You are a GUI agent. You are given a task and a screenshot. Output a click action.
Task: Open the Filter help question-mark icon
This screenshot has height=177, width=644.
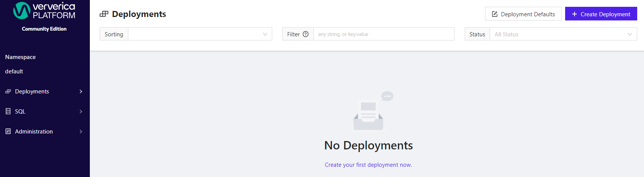[306, 34]
